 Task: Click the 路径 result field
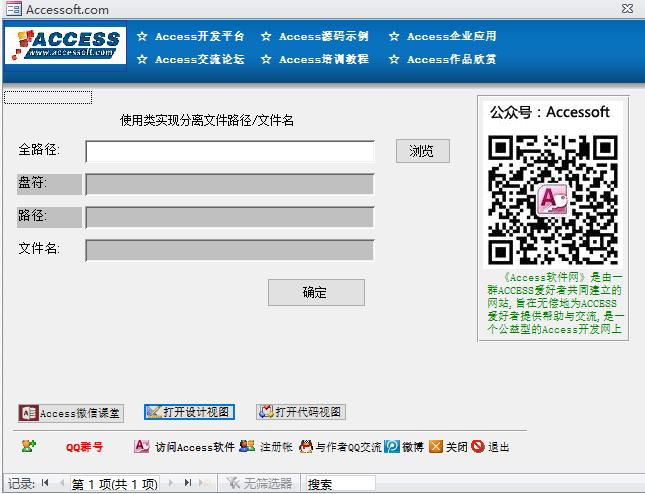tap(230, 217)
